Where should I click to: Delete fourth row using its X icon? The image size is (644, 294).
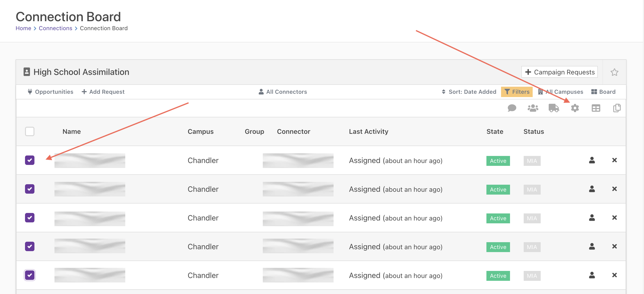coord(614,246)
